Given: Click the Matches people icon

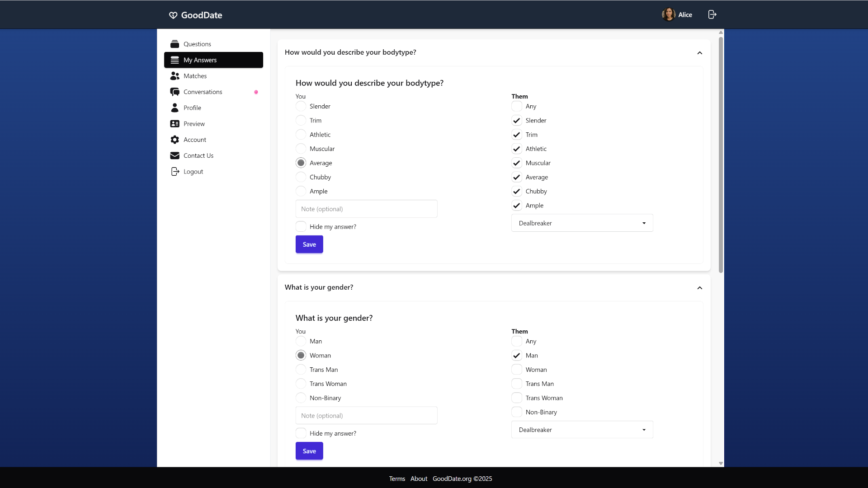Looking at the screenshot, I should 175,75.
